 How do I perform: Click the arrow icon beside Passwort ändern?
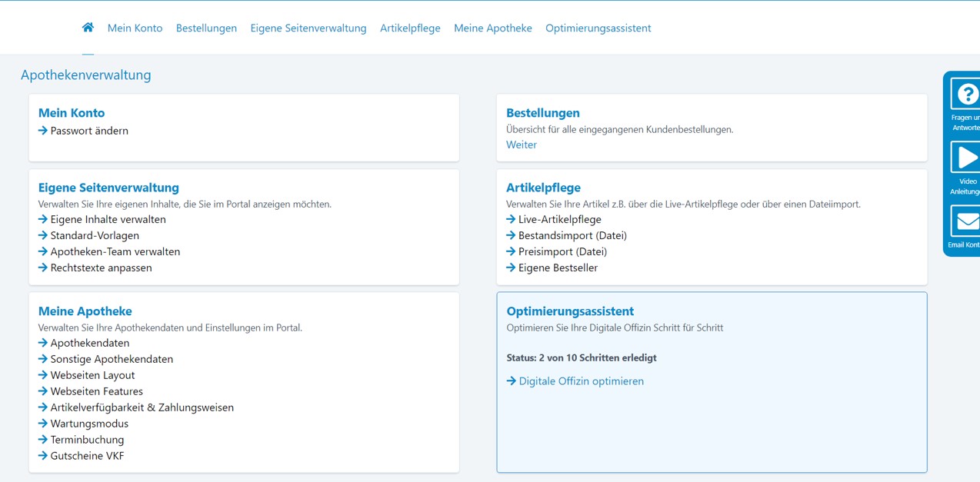tap(43, 131)
